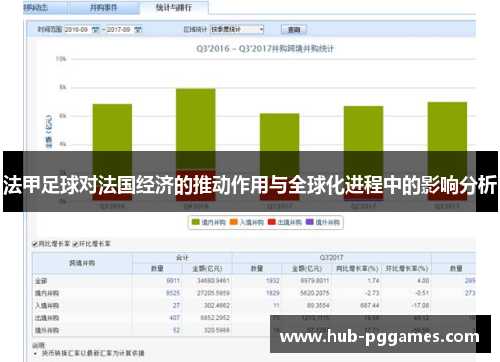The width and height of the screenshot is (500, 362).
Task: Open Q3'2017 入境并购 count link 11
Action: point(276,305)
